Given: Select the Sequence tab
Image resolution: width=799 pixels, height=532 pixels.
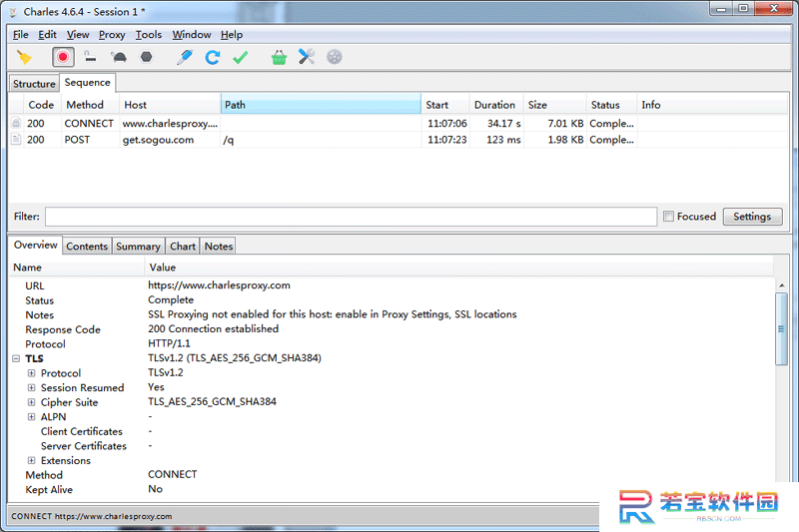Looking at the screenshot, I should pos(87,83).
